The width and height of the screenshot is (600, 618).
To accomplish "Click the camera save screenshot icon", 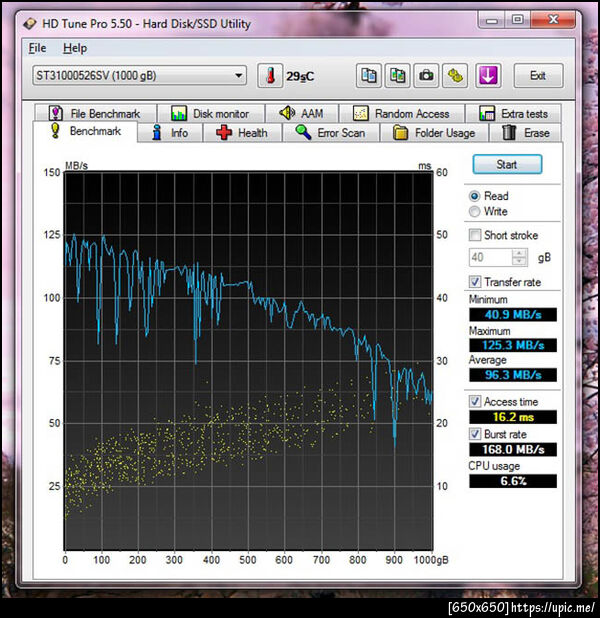I will point(426,75).
